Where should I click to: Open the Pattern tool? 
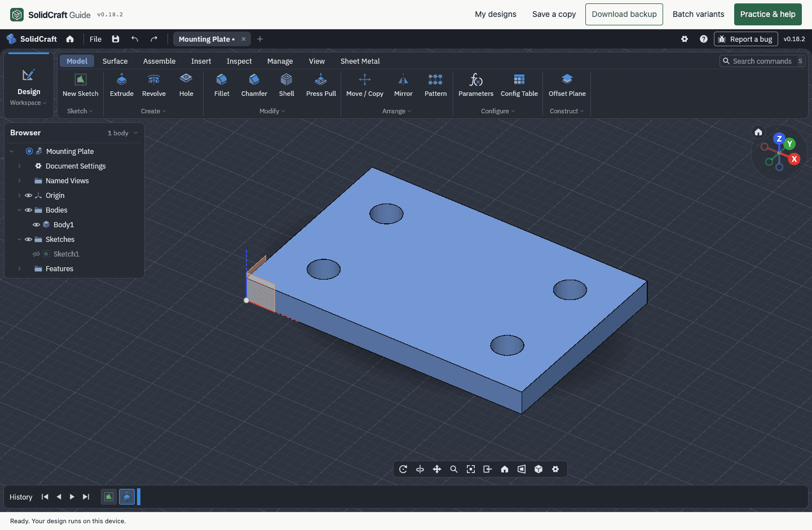point(435,86)
